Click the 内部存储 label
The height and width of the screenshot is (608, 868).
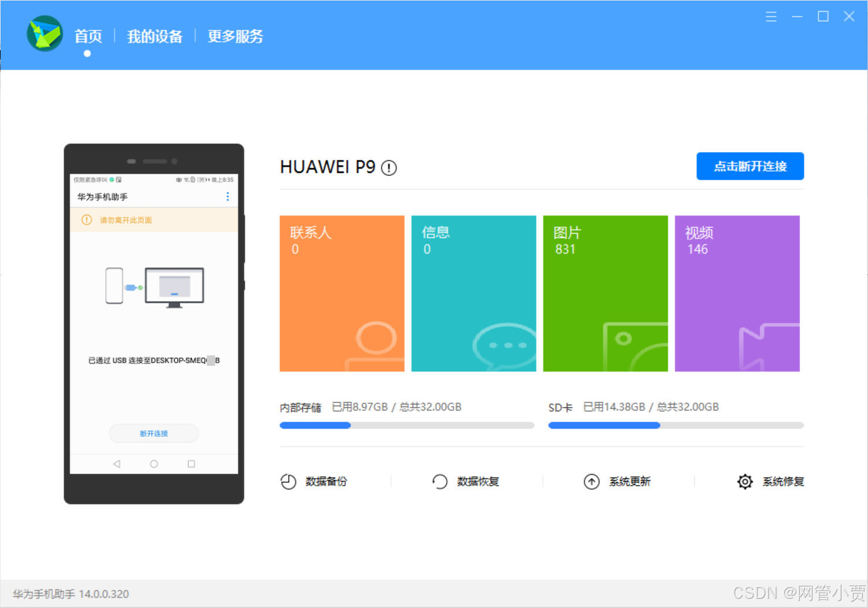click(301, 407)
